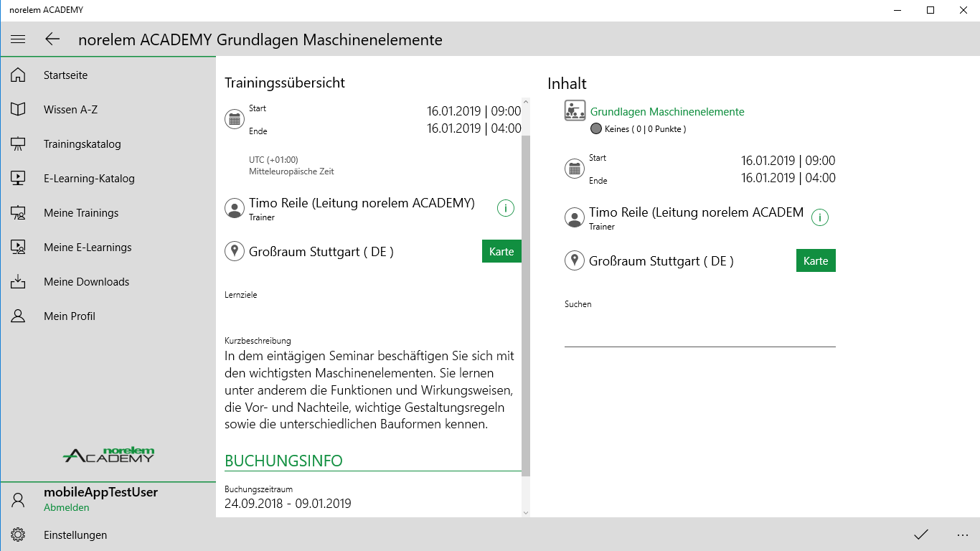The height and width of the screenshot is (551, 980).
Task: Click the checkmark icon in bottom bar
Action: [x=921, y=534]
